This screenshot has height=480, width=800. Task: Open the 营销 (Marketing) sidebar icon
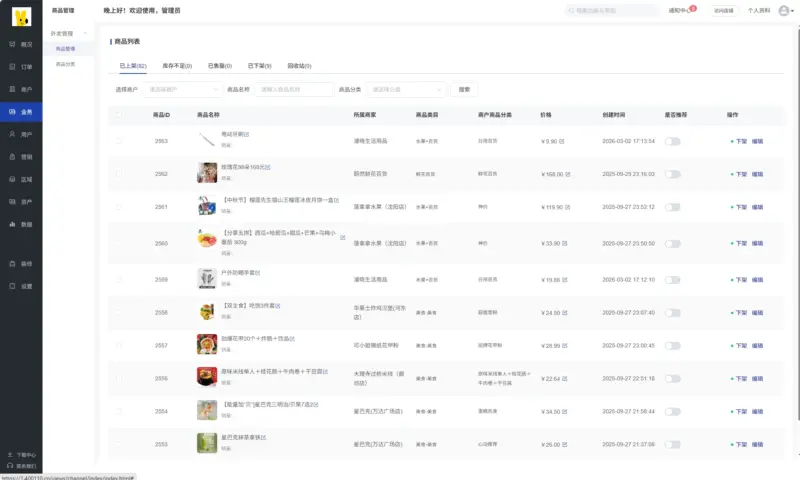click(12, 157)
